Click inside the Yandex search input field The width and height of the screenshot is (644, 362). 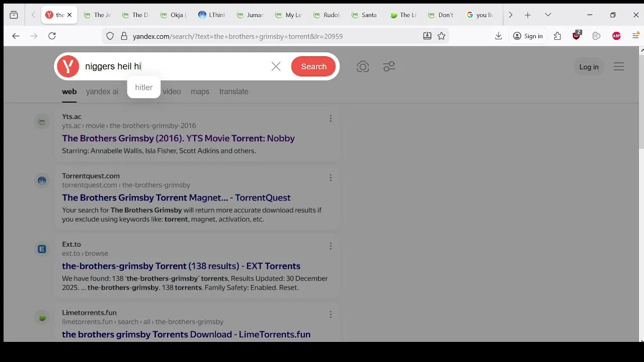click(x=176, y=66)
